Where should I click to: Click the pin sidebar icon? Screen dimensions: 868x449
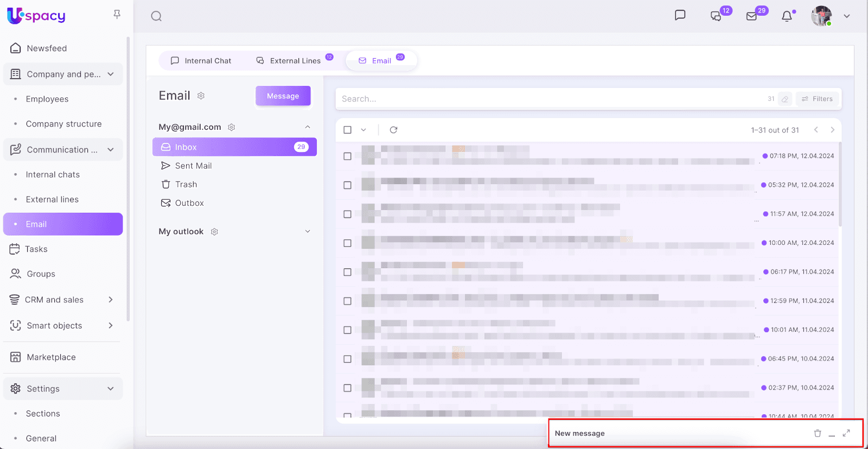(x=117, y=15)
